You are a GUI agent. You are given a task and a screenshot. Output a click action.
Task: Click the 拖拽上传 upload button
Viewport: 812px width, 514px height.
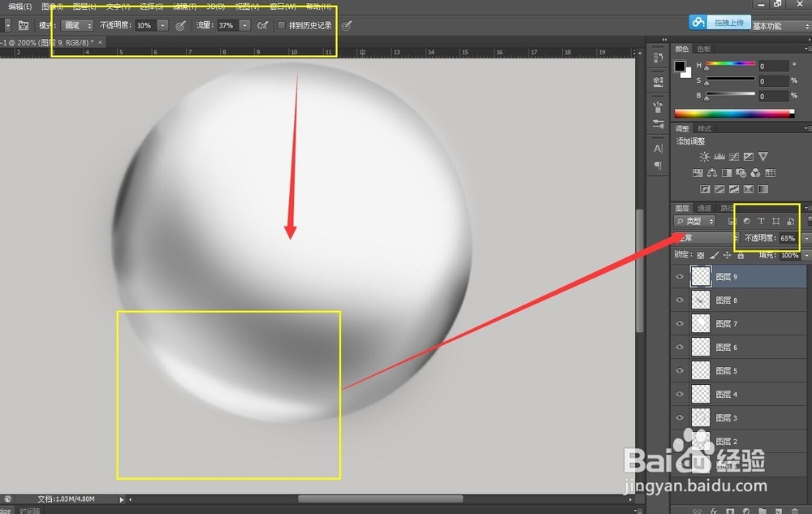point(719,22)
